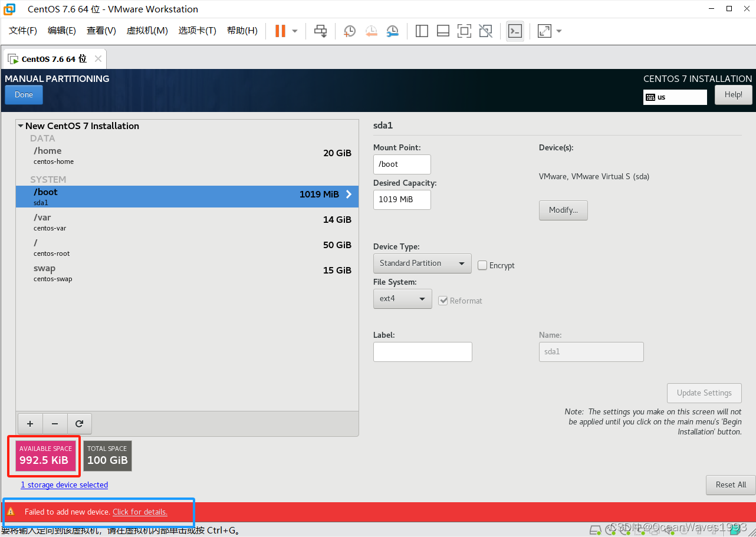This screenshot has width=756, height=537.
Task: Click the stretch guest display icon
Action: [x=544, y=31]
